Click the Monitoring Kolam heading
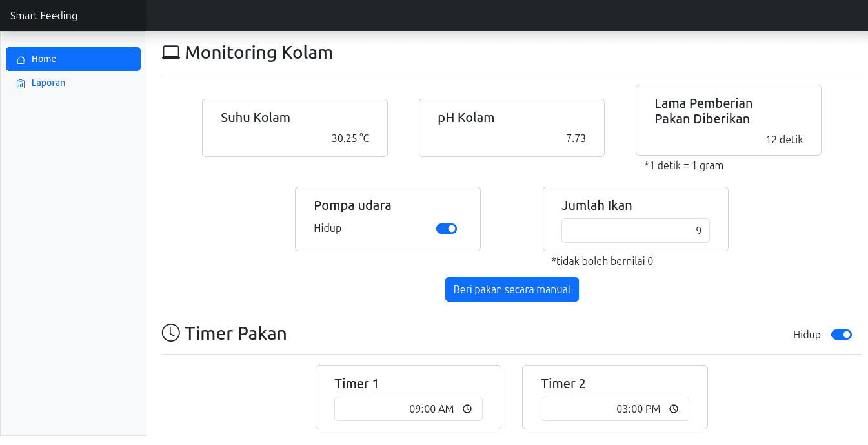The height and width of the screenshot is (445, 868). coord(259,52)
